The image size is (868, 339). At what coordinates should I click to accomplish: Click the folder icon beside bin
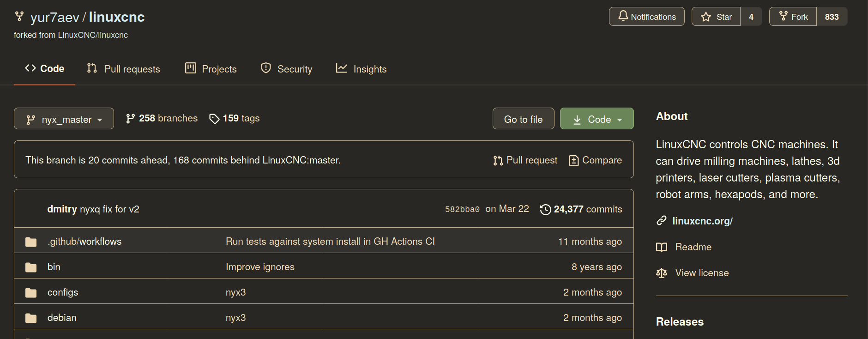31,267
